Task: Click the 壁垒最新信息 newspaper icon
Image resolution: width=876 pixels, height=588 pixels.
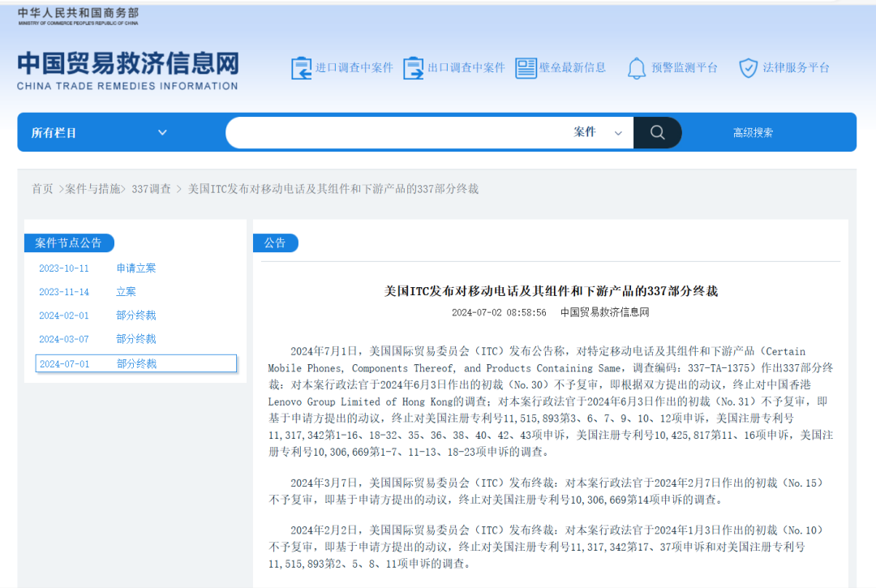Action: click(x=526, y=68)
